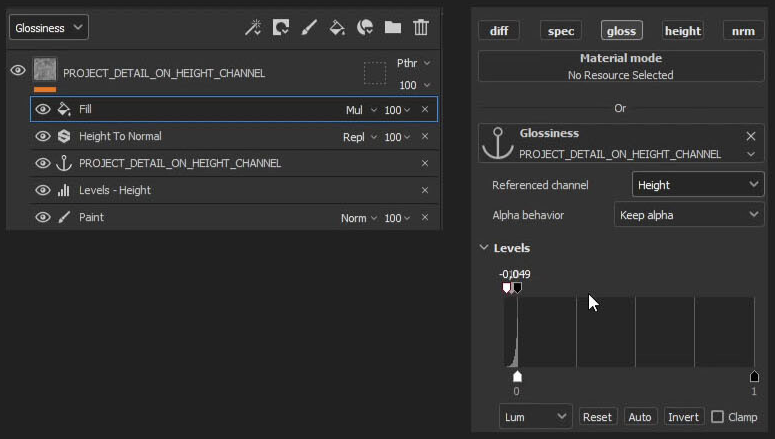
Task: Click the empty mask placeholder on the layer
Action: pos(375,73)
